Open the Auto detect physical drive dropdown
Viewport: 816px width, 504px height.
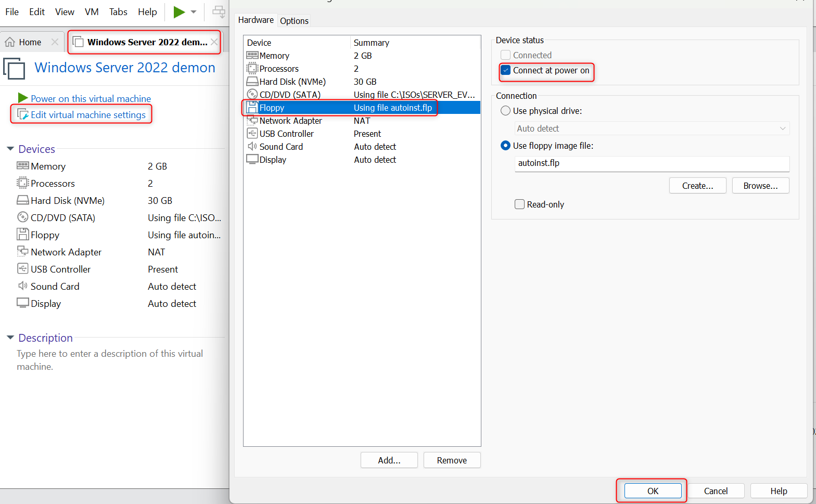point(652,128)
